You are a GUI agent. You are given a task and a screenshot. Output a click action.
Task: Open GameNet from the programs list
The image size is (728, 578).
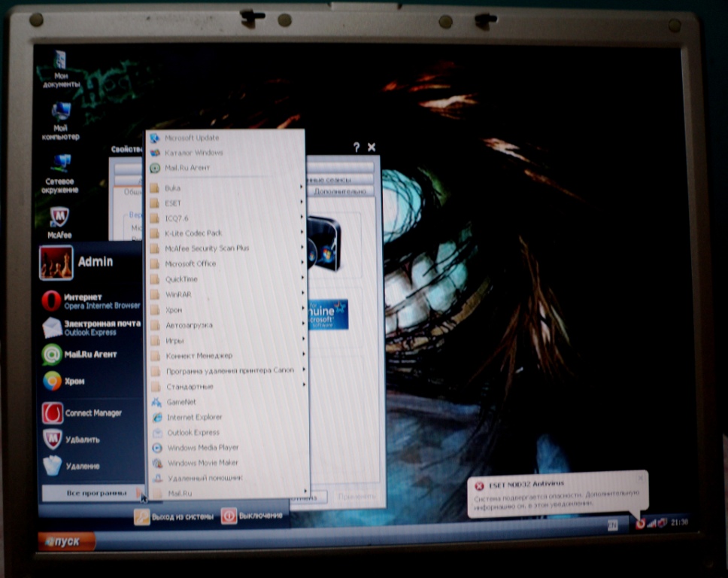click(x=180, y=402)
